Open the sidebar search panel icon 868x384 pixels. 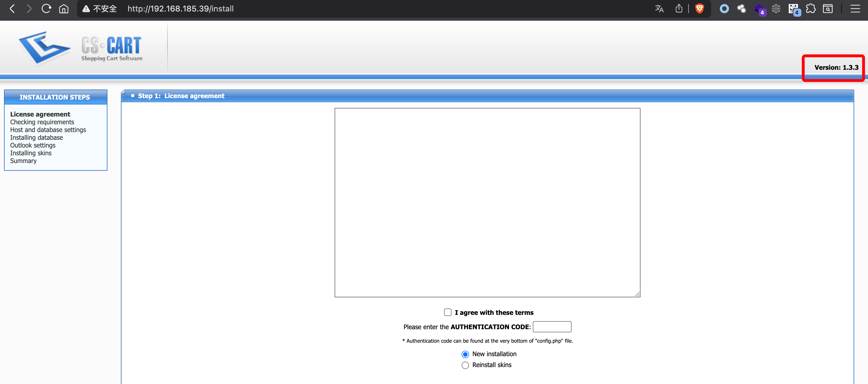click(828, 9)
